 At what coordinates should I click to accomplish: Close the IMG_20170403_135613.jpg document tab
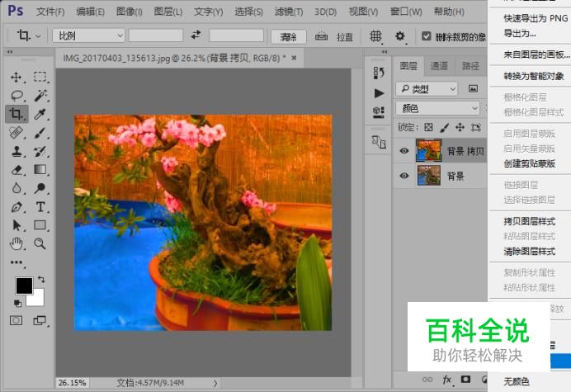pyautogui.click(x=295, y=58)
